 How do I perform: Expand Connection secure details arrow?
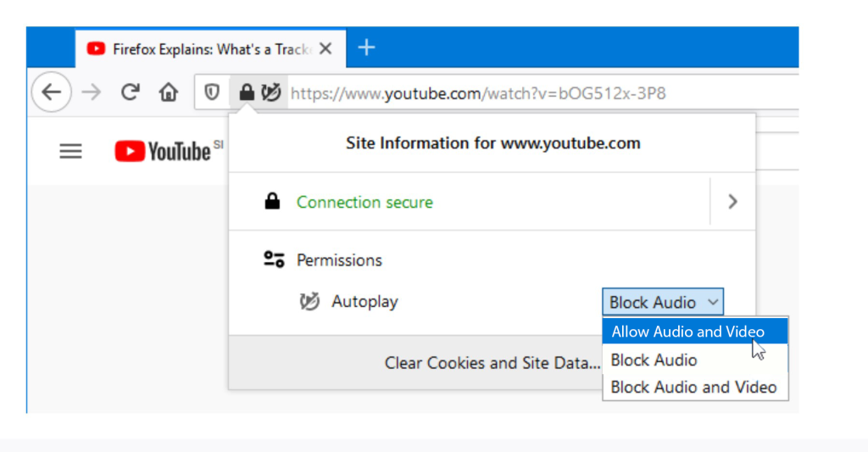click(x=733, y=202)
